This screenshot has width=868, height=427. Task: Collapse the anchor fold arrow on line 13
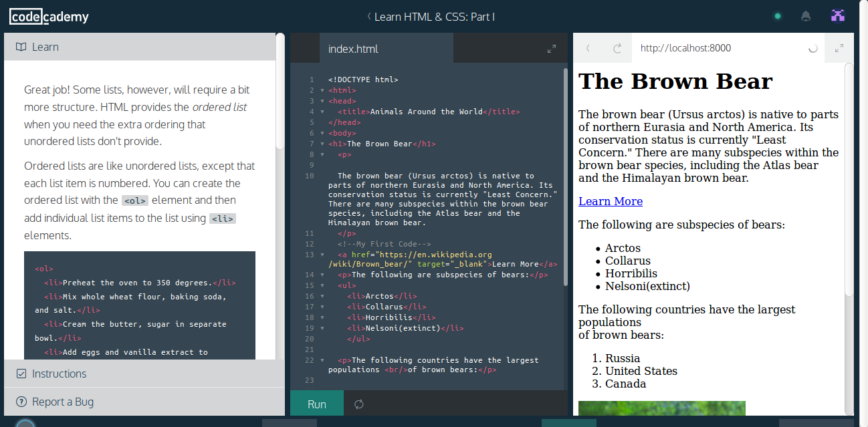tap(322, 255)
